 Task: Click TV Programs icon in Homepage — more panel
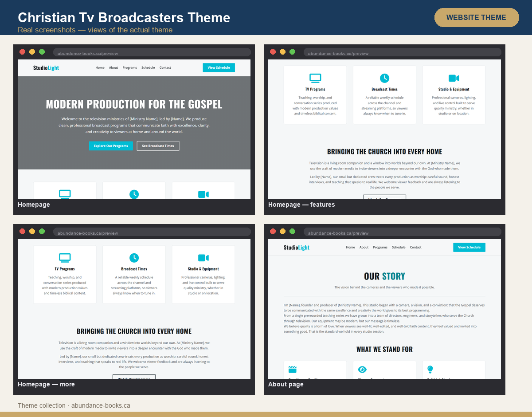pyautogui.click(x=65, y=258)
